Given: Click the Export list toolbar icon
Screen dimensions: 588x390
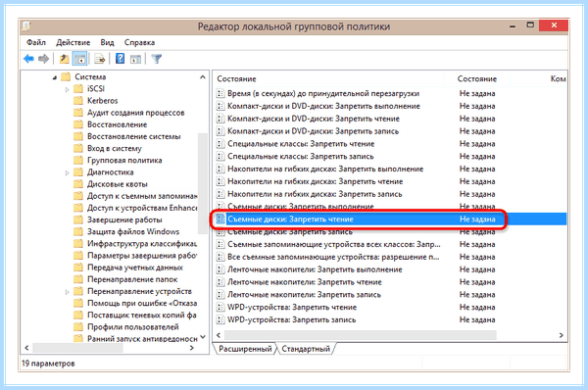Looking at the screenshot, I should pyautogui.click(x=100, y=59).
